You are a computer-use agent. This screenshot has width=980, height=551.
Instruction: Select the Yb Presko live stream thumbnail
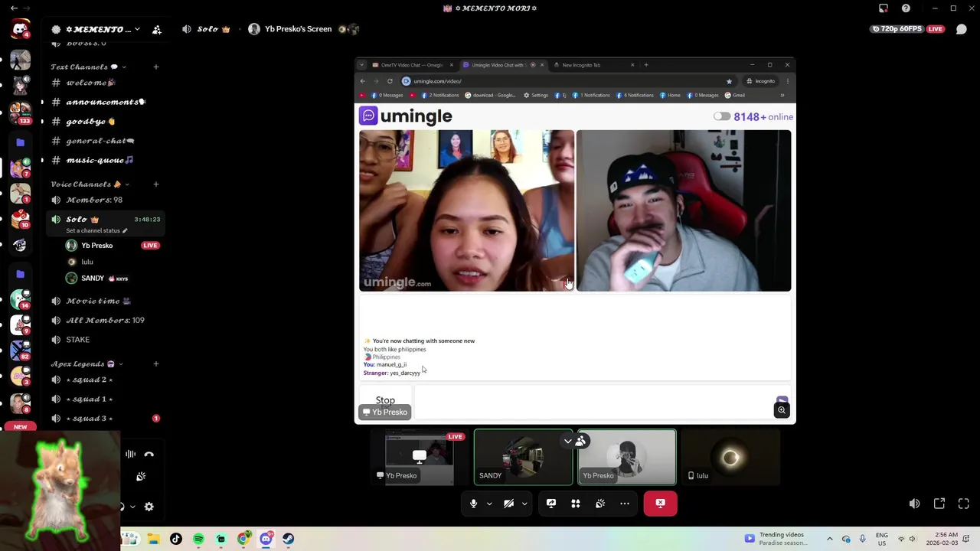click(419, 457)
